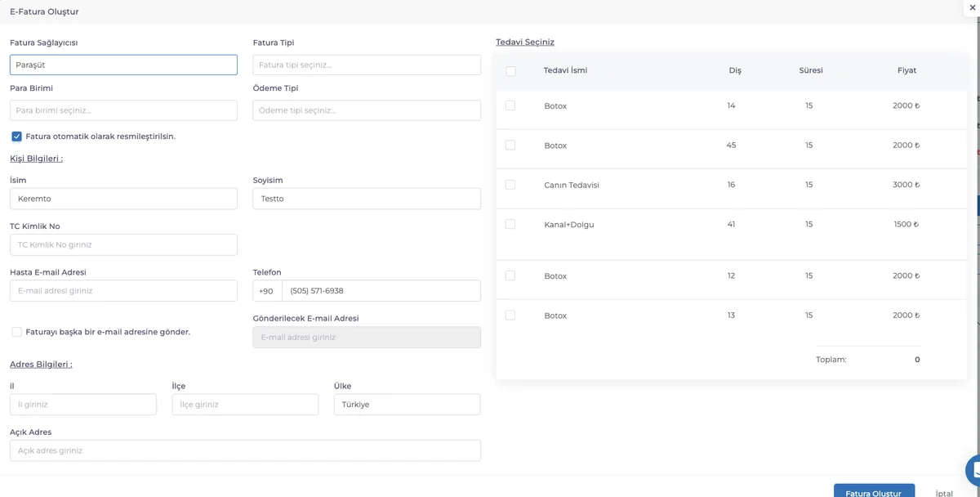The width and height of the screenshot is (980, 497).
Task: Focus the TC Kimlik No field
Action: [x=123, y=244]
